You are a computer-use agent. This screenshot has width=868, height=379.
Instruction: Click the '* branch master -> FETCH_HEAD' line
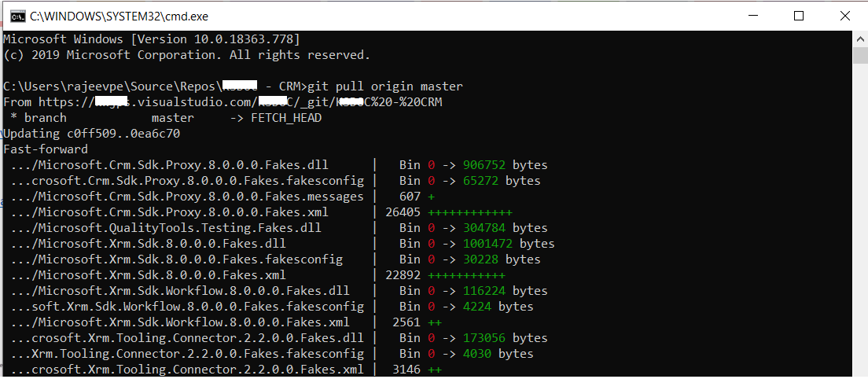(166, 118)
